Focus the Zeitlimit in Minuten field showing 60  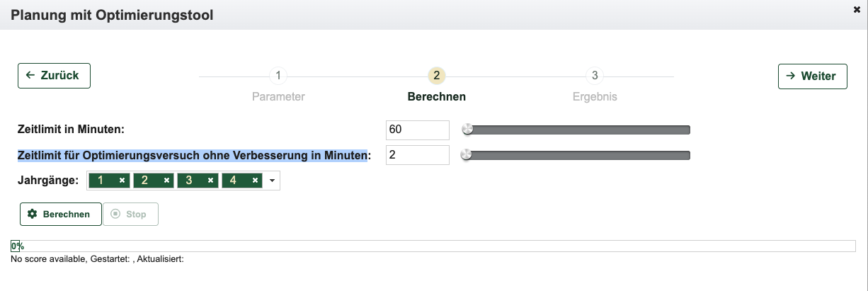coord(417,130)
